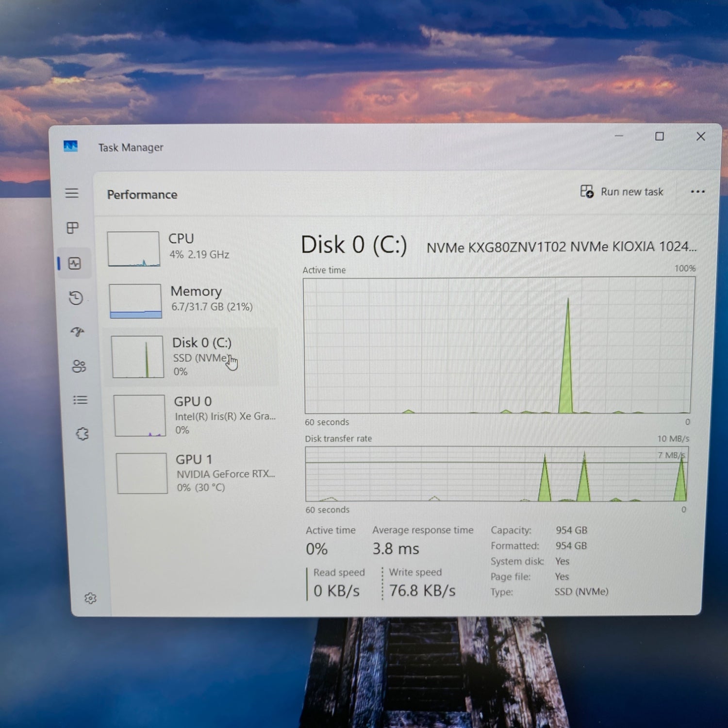Viewport: 728px width, 728px height.
Task: Show the GPU 0 Intel Iris graph
Action: coord(194,415)
